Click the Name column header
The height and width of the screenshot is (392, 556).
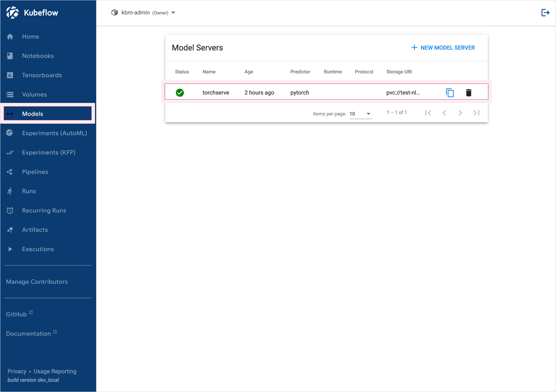tap(209, 72)
